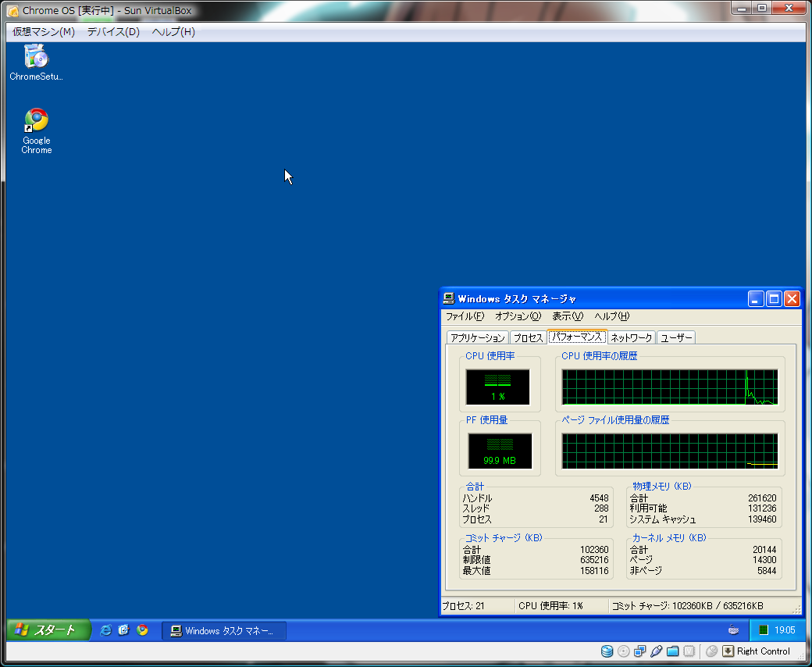Click the taskbar clock showing 19:05
Image resolution: width=812 pixels, height=667 pixels.
tap(785, 630)
